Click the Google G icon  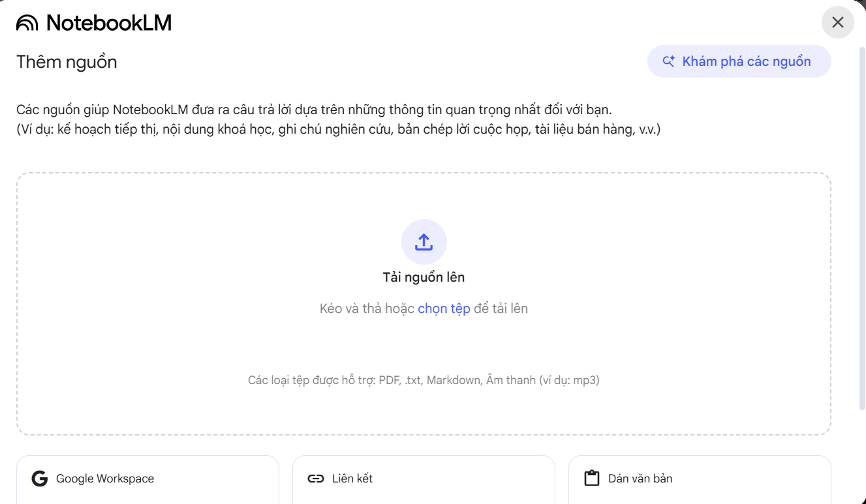coord(40,479)
